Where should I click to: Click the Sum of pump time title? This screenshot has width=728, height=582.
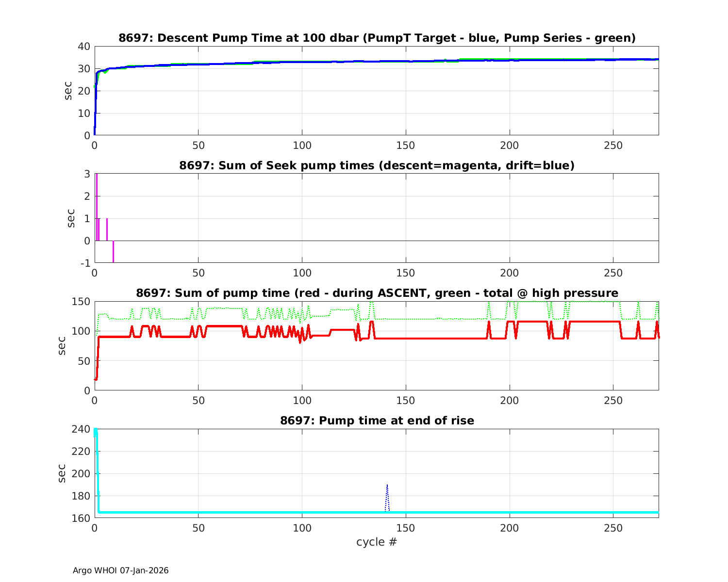pyautogui.click(x=377, y=293)
